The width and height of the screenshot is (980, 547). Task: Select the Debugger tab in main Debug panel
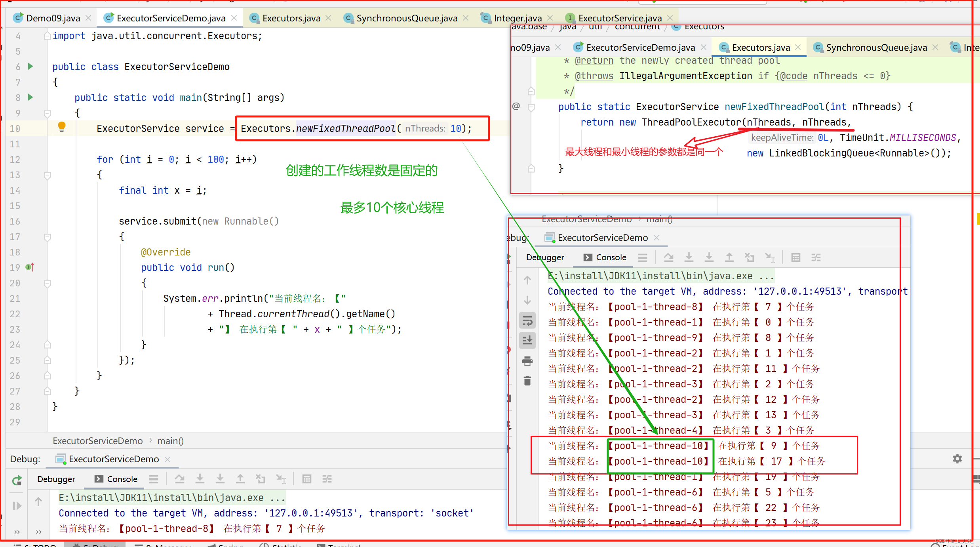point(56,479)
